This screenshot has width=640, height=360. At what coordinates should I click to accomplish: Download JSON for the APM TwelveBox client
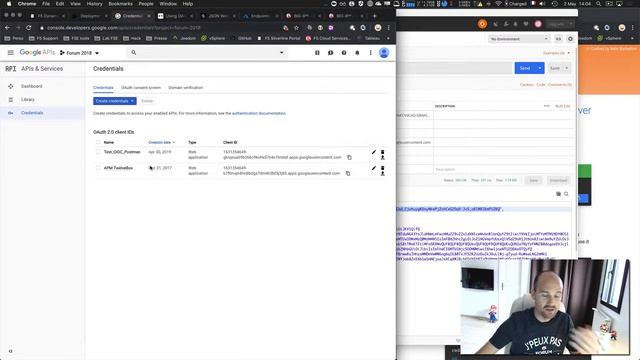[382, 173]
